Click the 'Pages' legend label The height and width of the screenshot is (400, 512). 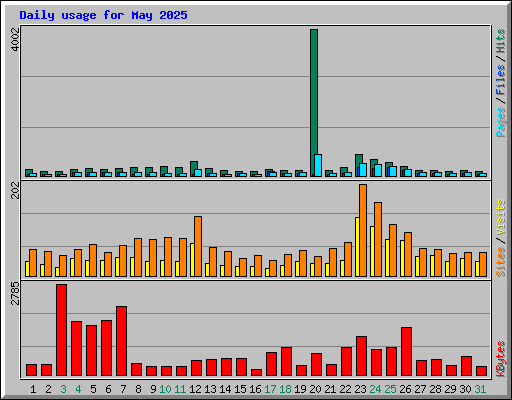(500, 121)
